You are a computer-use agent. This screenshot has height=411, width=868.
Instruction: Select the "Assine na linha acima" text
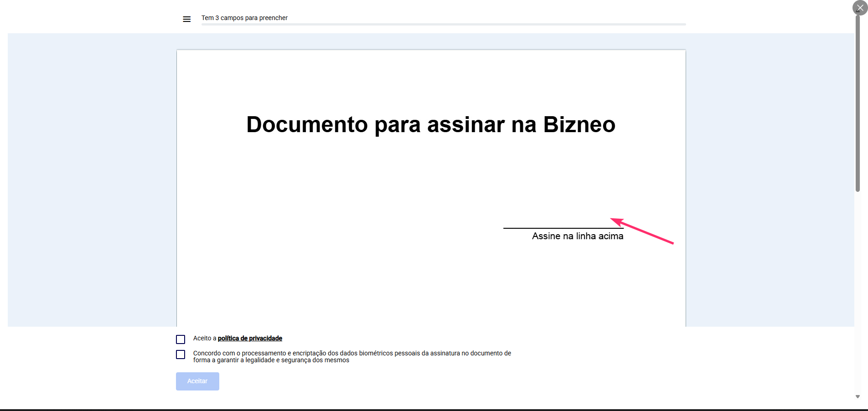coord(577,236)
